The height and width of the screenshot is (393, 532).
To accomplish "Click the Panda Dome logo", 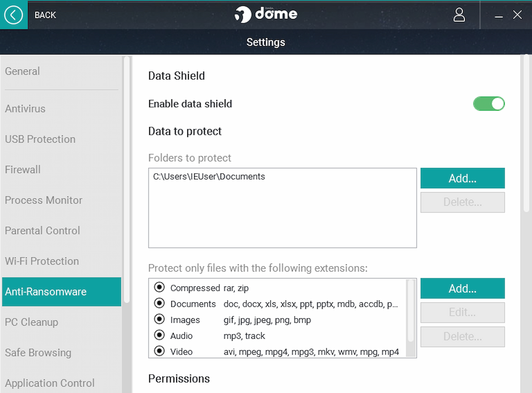I will tap(266, 14).
